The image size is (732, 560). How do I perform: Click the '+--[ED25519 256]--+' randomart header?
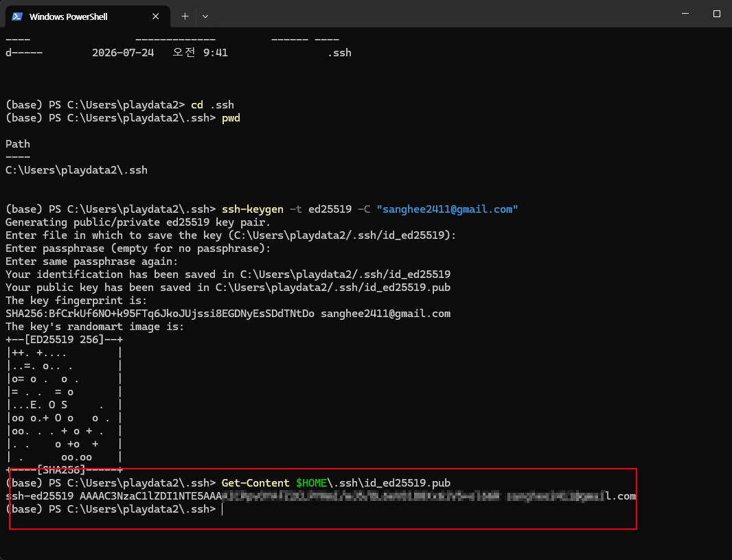(65, 340)
